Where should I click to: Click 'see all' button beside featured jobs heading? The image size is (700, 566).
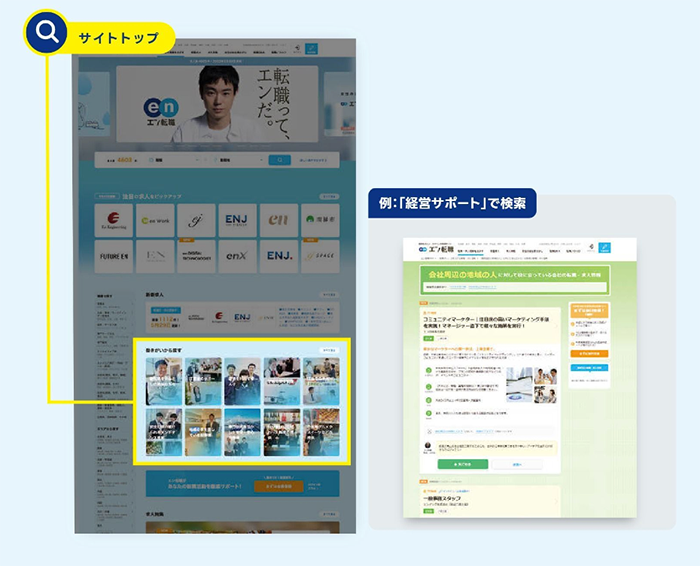tap(329, 196)
